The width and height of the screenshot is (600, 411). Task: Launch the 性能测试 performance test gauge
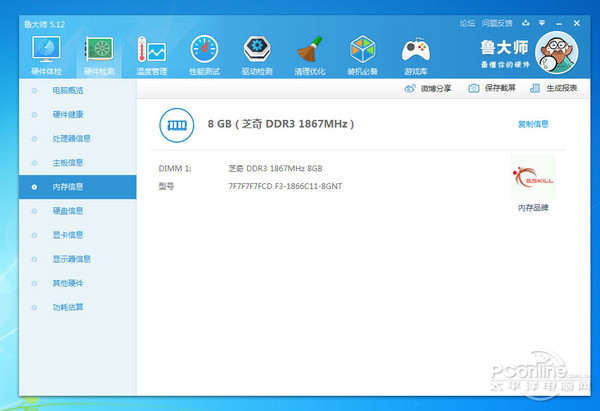pos(204,50)
